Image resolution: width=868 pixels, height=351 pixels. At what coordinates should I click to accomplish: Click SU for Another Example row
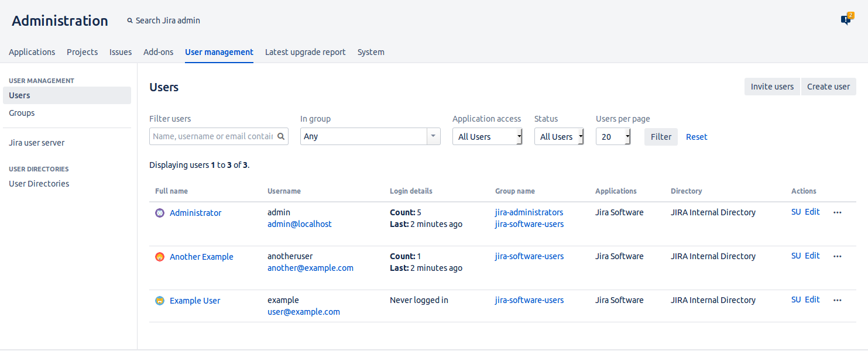point(796,256)
